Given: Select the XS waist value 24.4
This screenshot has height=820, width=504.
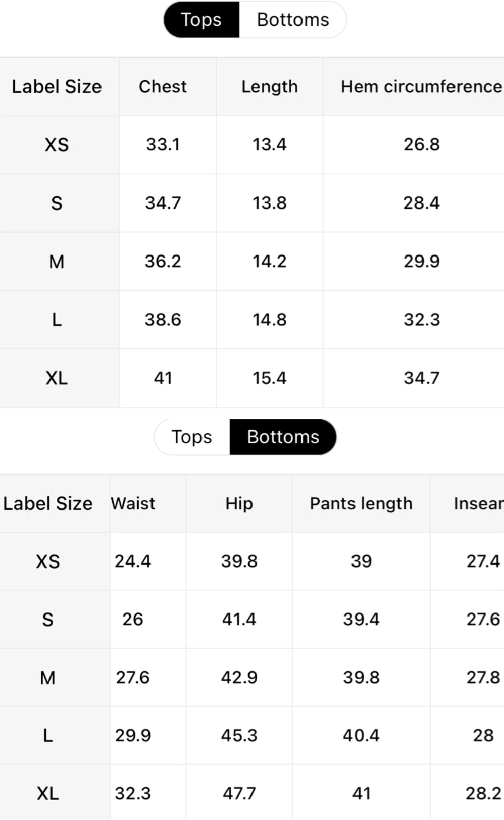Looking at the screenshot, I should click(x=133, y=561).
